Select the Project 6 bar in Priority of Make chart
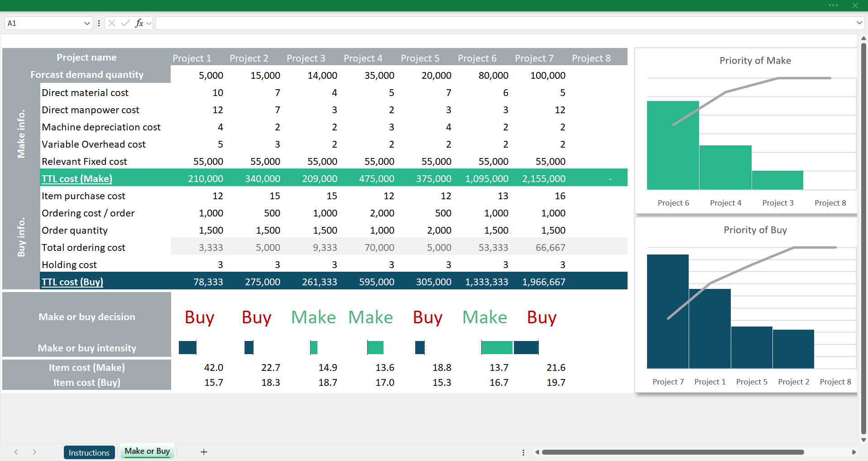868x461 pixels. coord(673,145)
